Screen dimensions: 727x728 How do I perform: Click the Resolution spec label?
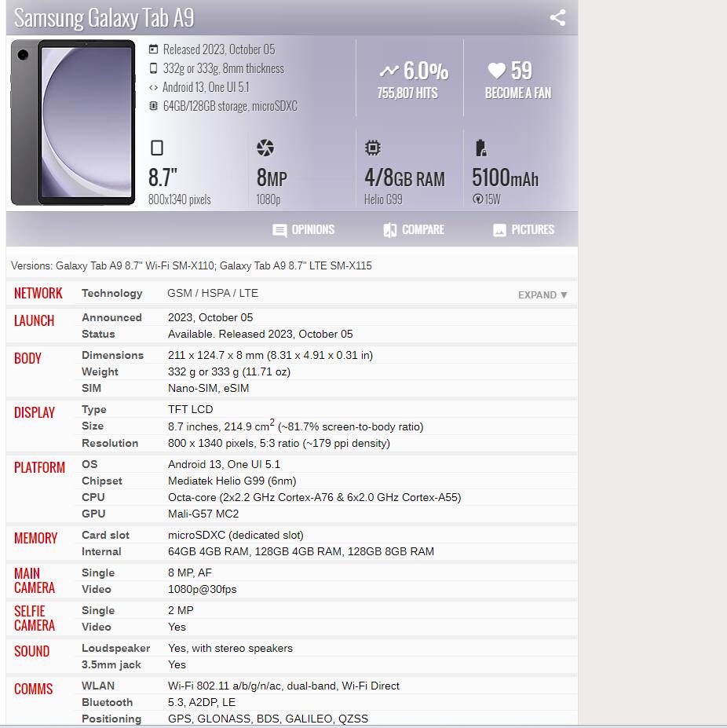(x=110, y=444)
